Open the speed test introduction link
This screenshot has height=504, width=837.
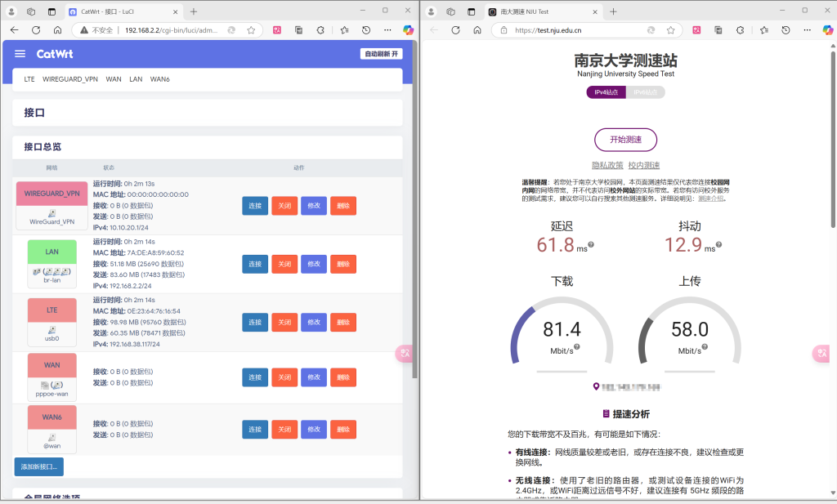(x=710, y=198)
